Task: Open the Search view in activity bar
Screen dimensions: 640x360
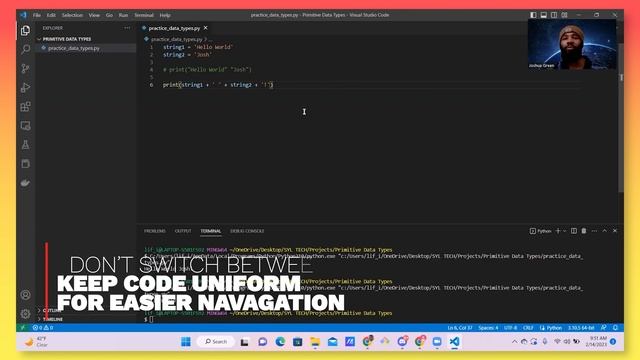Action: 25,49
